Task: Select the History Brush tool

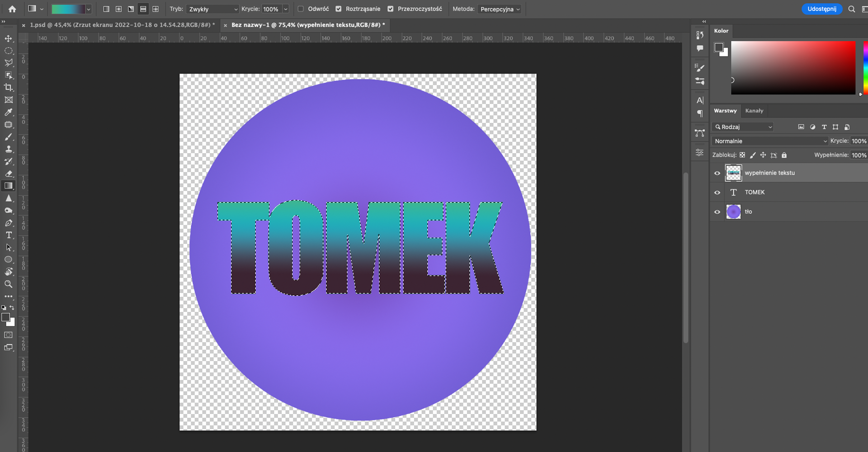Action: [9, 161]
